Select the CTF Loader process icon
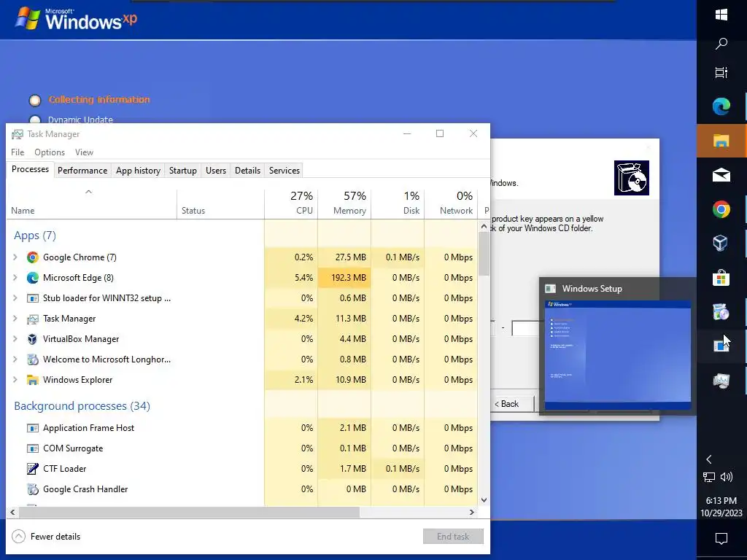 click(32, 469)
